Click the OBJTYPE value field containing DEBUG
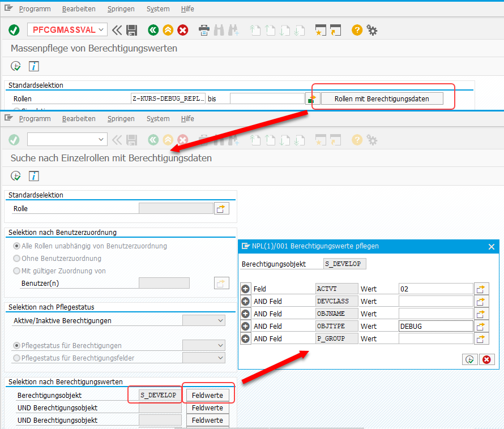 click(x=435, y=326)
